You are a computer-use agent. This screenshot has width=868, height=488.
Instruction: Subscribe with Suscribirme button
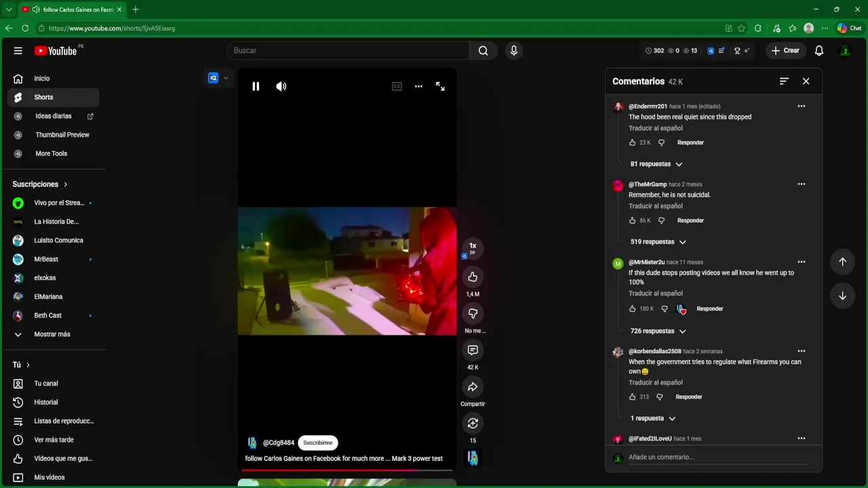pyautogui.click(x=318, y=443)
